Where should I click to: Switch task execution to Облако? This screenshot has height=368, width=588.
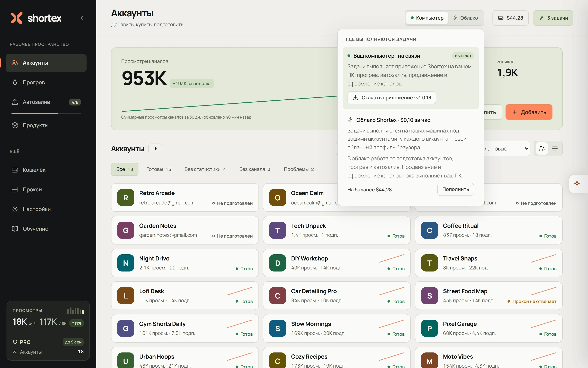click(x=465, y=18)
